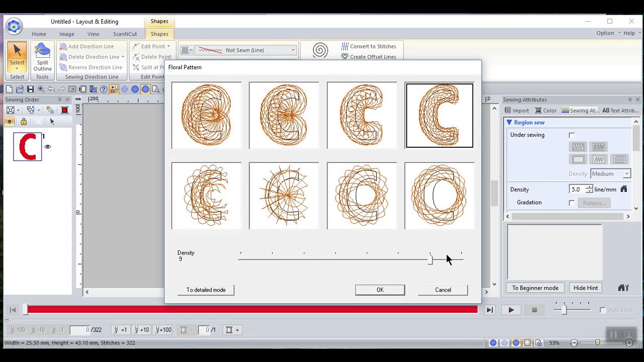The height and width of the screenshot is (362, 644).
Task: Click the house icon beside Density line/mm
Action: click(x=624, y=189)
